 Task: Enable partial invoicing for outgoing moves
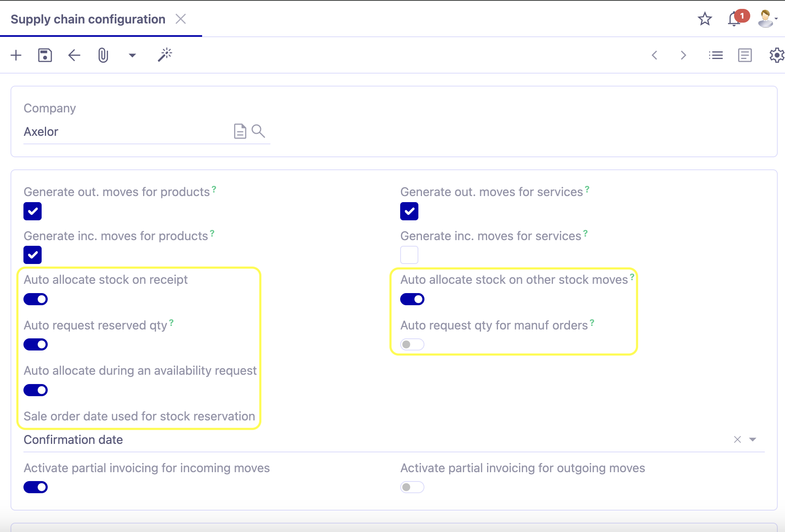412,487
